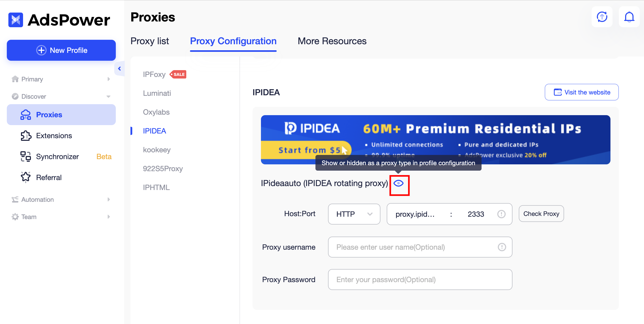
Task: Toggle IPideaauto visibility with the eye icon
Action: click(x=399, y=184)
